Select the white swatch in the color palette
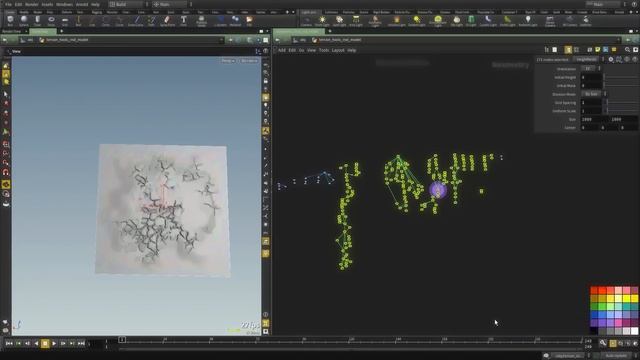Viewport: 640px width, 360px height. [634, 331]
